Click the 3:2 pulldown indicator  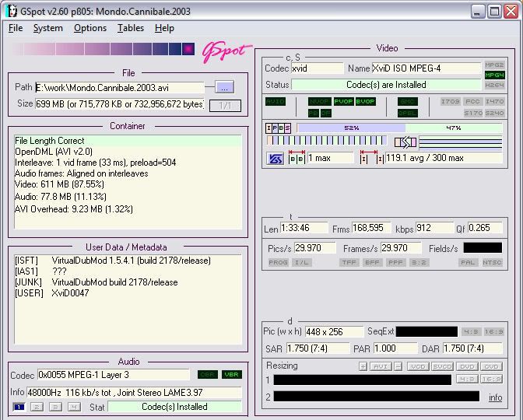click(419, 263)
